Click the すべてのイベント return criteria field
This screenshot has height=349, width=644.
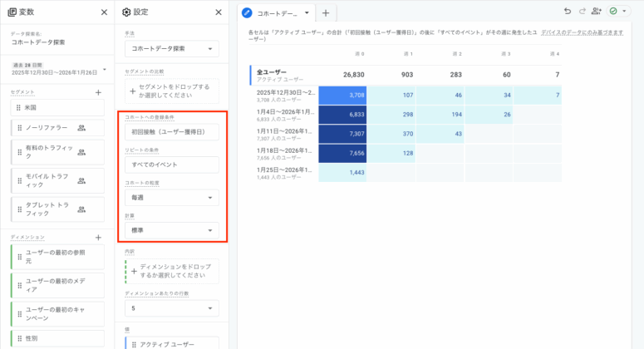pos(172,165)
